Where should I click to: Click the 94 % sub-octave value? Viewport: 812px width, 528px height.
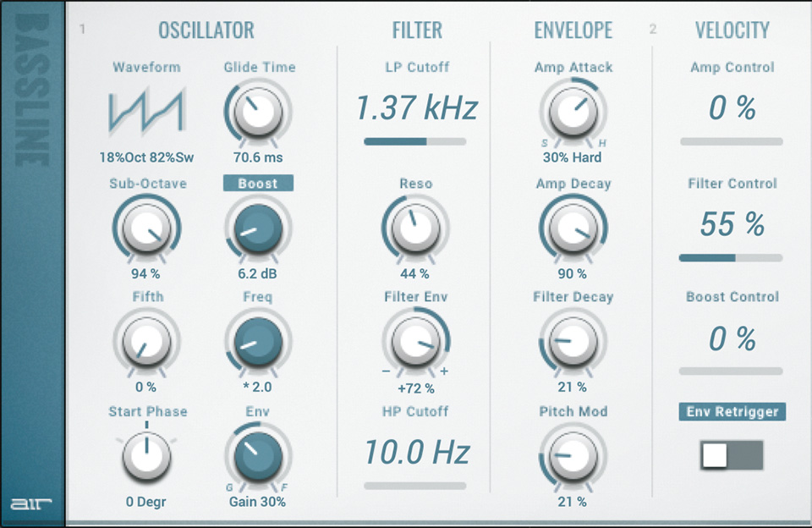146,273
